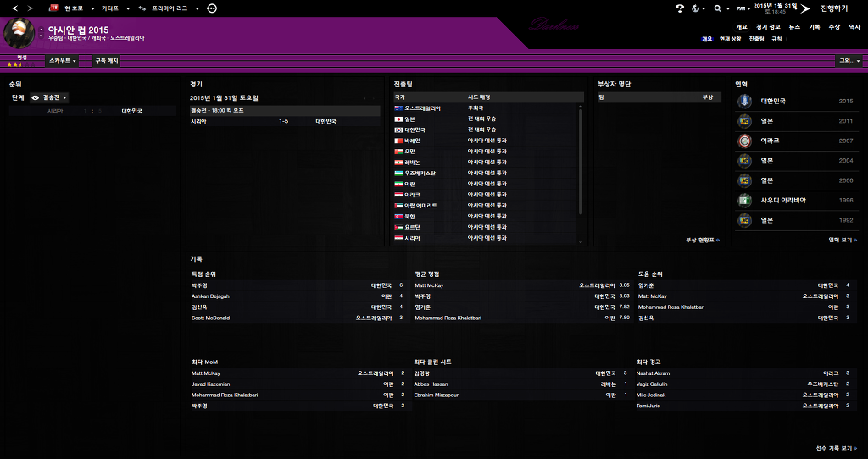Switch to the 기록 tab

click(815, 27)
